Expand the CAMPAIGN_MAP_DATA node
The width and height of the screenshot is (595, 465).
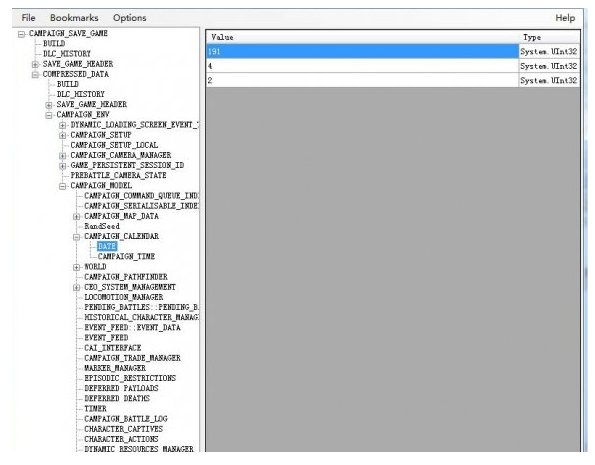click(x=76, y=217)
